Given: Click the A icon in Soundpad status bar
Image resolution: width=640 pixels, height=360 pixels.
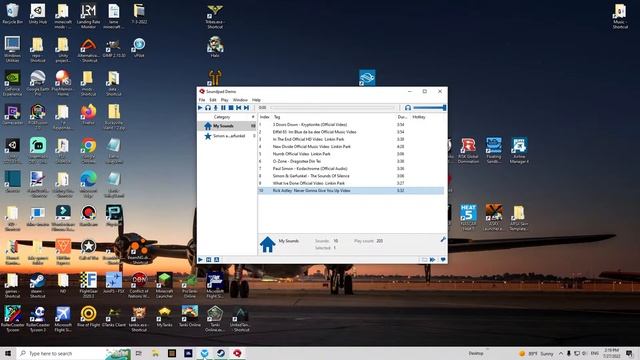Looking at the screenshot, I should pyautogui.click(x=216, y=260).
